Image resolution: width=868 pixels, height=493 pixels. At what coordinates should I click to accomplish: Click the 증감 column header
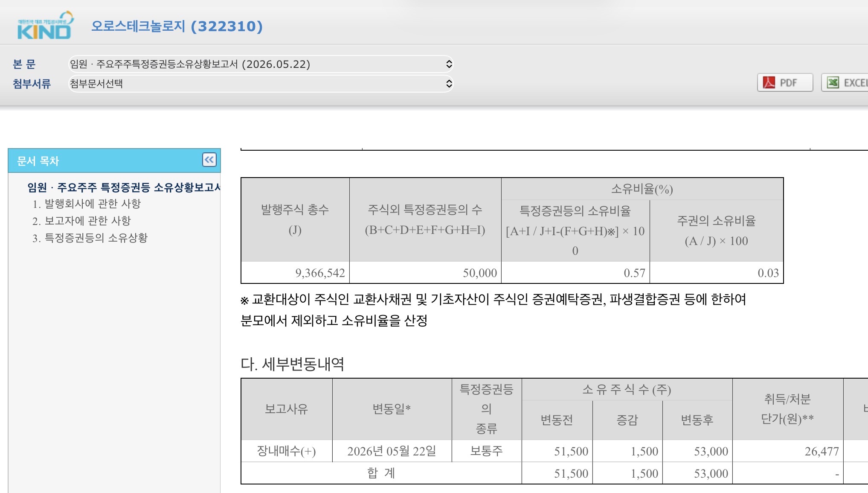627,420
